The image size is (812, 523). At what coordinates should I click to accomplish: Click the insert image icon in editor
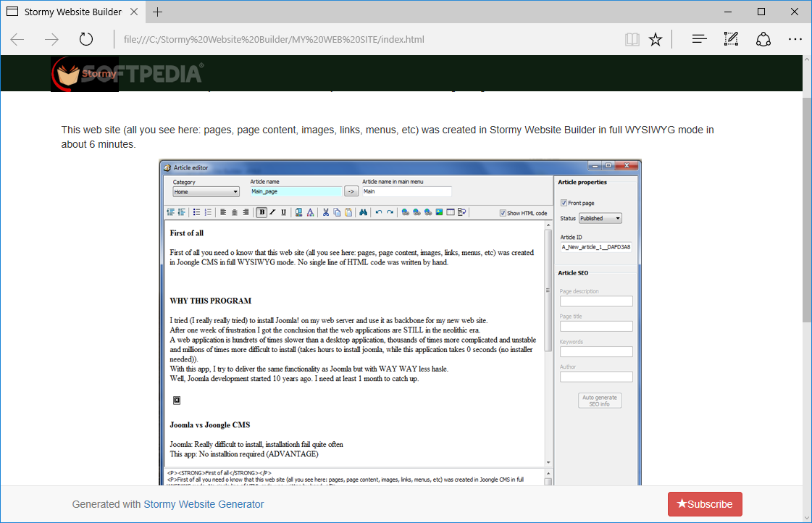coord(439,212)
